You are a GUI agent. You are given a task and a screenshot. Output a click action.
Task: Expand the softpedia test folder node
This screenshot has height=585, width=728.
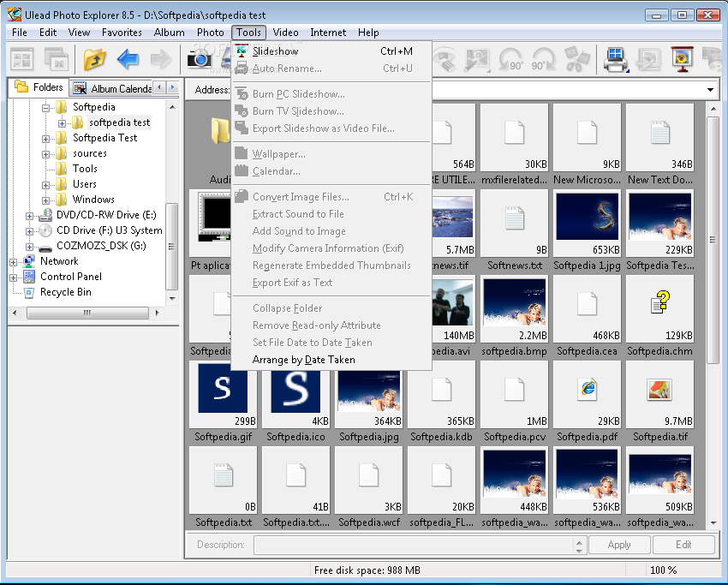pyautogui.click(x=62, y=123)
